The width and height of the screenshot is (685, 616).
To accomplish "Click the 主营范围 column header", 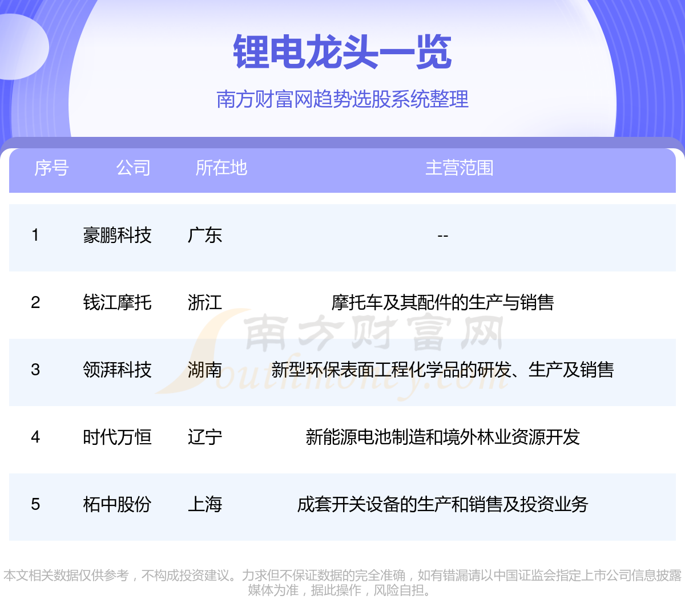I will tap(460, 168).
